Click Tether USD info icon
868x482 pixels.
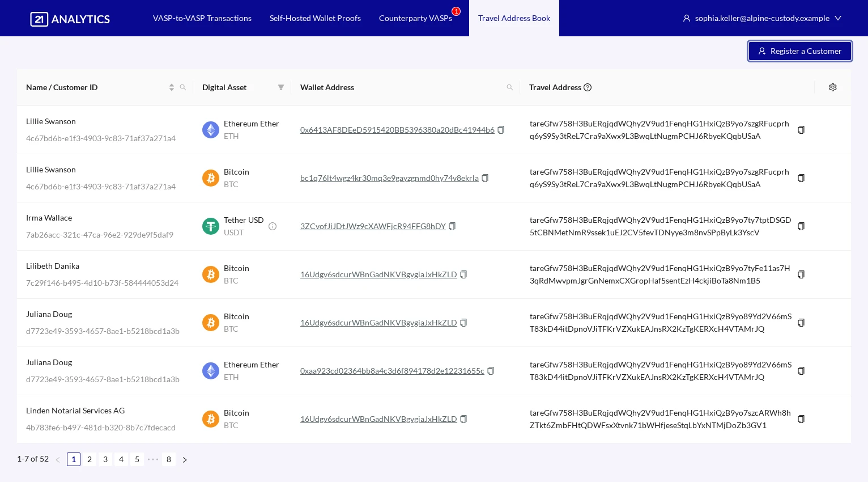click(273, 226)
